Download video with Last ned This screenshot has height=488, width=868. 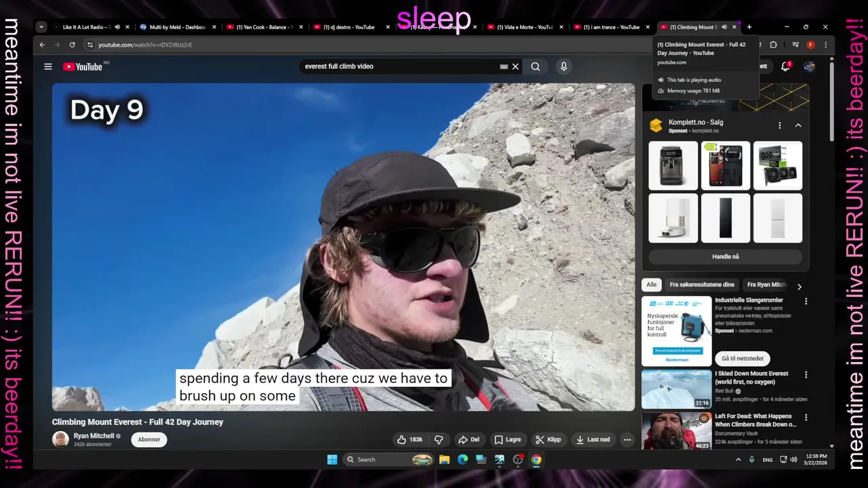click(593, 439)
